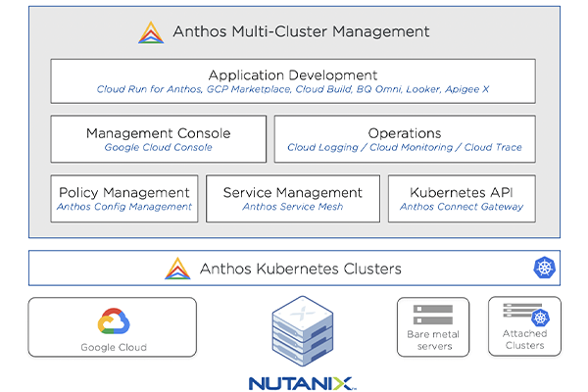Click the Kubernetes wheel icon in clusters bar

[x=544, y=268]
